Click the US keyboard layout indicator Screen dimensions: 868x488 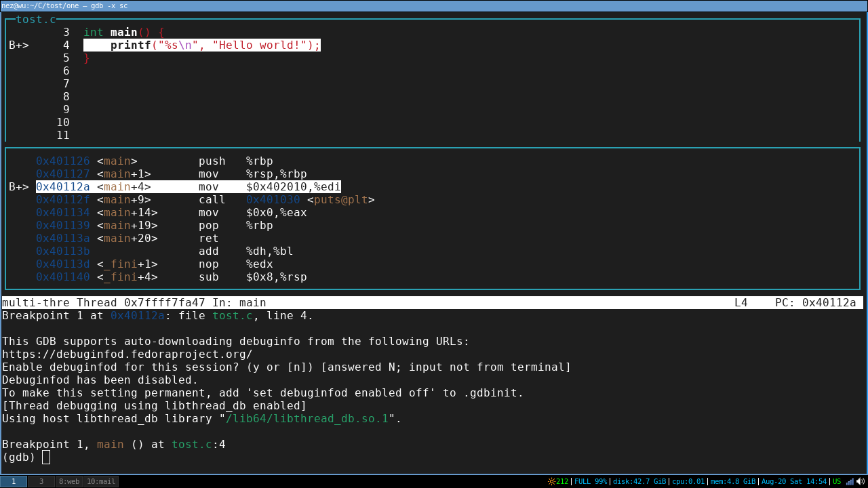(x=837, y=481)
